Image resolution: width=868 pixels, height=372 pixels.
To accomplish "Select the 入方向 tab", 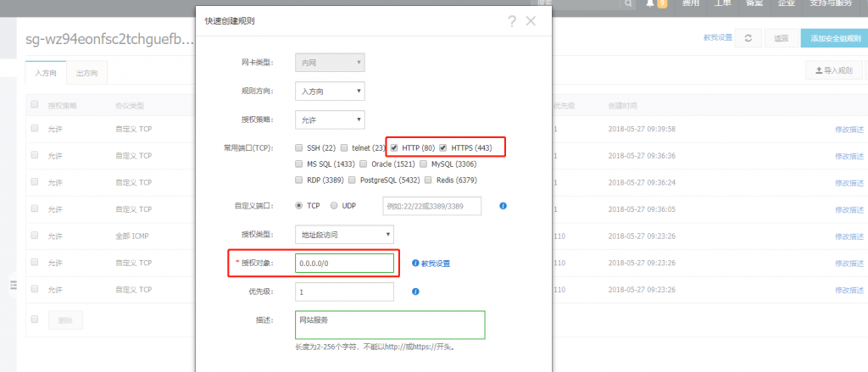I will (46, 74).
